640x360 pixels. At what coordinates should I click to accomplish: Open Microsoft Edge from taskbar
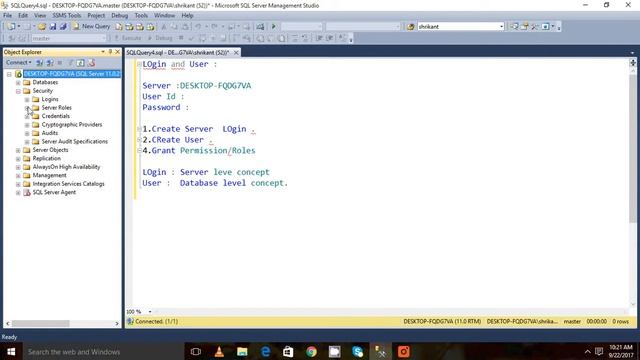click(x=265, y=351)
